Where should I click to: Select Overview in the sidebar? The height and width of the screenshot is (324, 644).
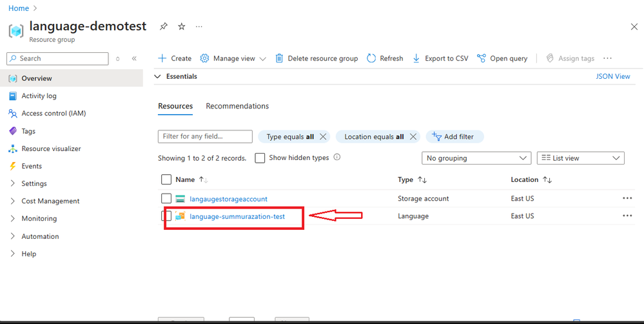point(72,78)
